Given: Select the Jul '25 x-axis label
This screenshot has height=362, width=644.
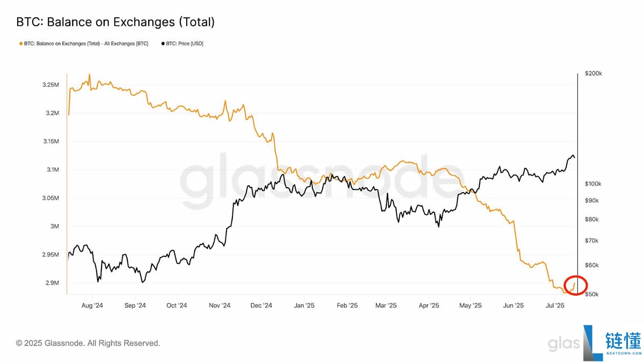Looking at the screenshot, I should [555, 306].
